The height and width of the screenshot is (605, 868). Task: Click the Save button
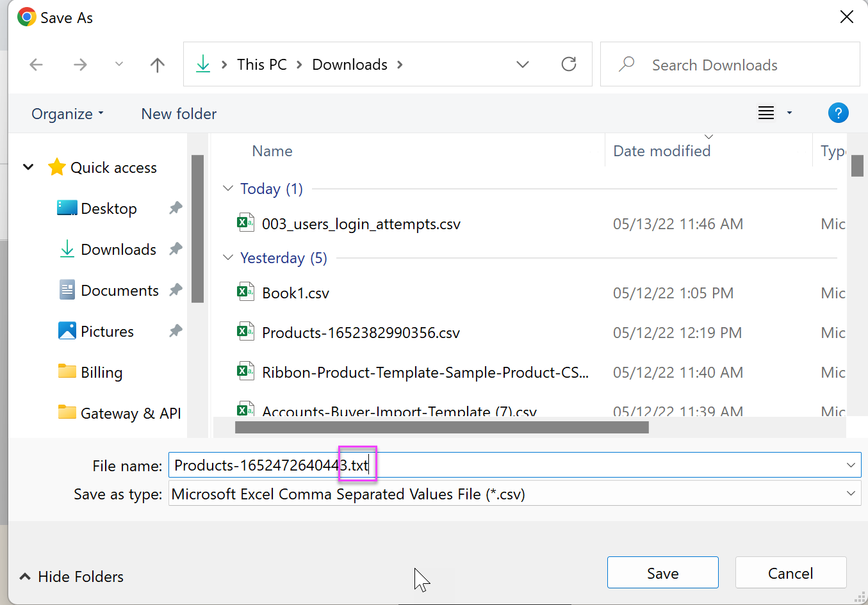(662, 573)
